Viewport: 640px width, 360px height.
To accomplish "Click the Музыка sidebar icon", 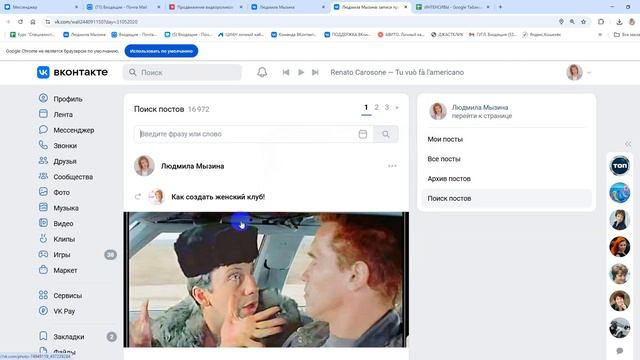I will pos(43,207).
